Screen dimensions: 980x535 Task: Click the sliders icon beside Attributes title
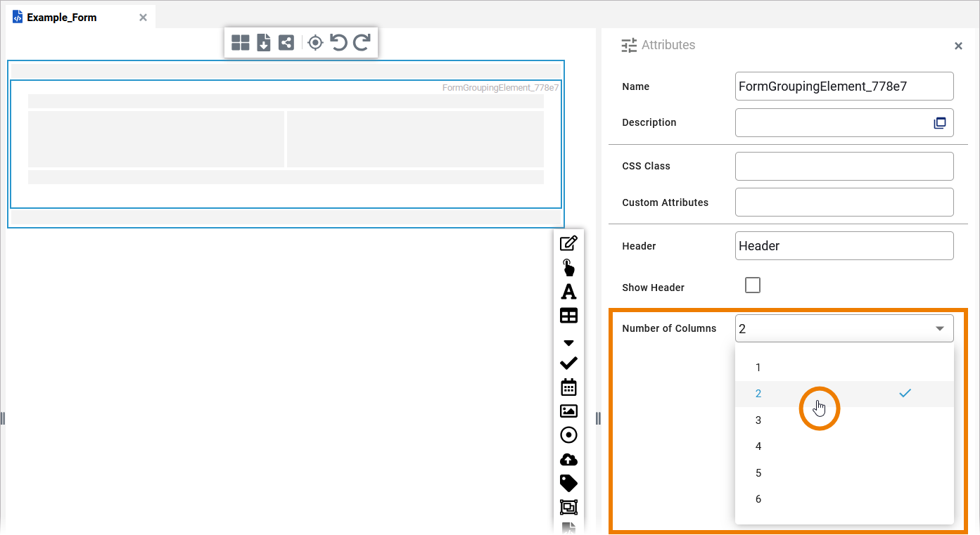629,46
